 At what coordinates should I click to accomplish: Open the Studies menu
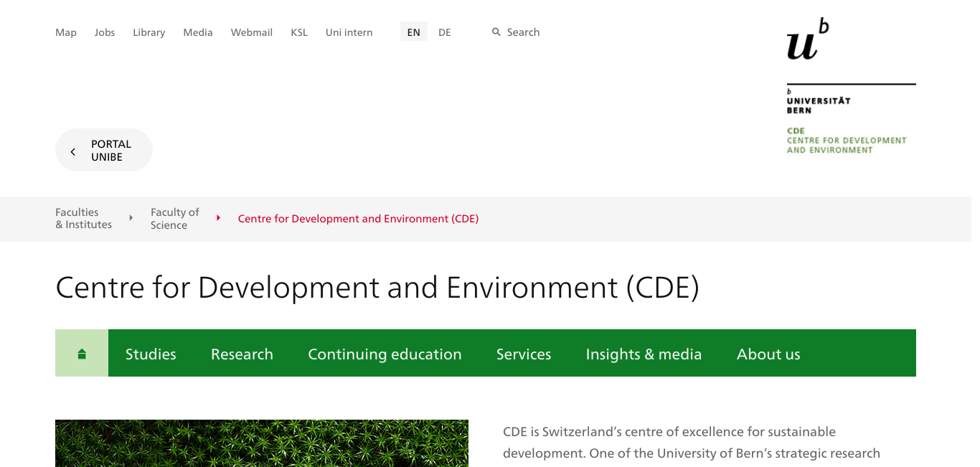tap(151, 354)
